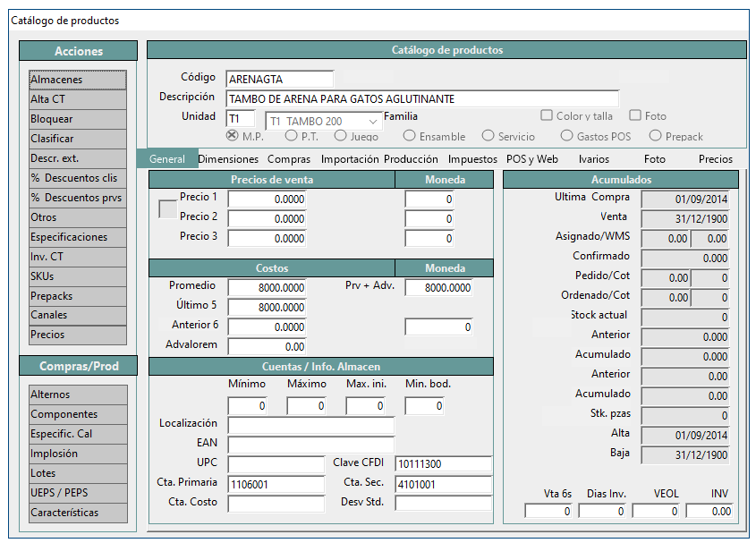This screenshot has width=756, height=543.
Task: Click the EAN input field
Action: (x=311, y=445)
